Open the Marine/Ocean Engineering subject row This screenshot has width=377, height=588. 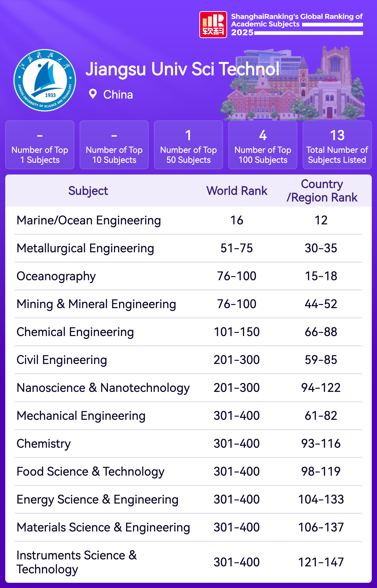89,220
